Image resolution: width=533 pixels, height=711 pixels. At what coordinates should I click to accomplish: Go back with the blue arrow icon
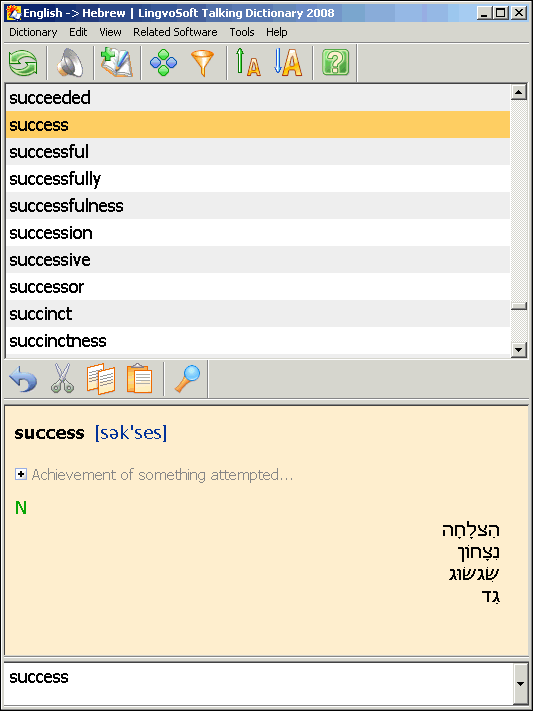pyautogui.click(x=23, y=378)
